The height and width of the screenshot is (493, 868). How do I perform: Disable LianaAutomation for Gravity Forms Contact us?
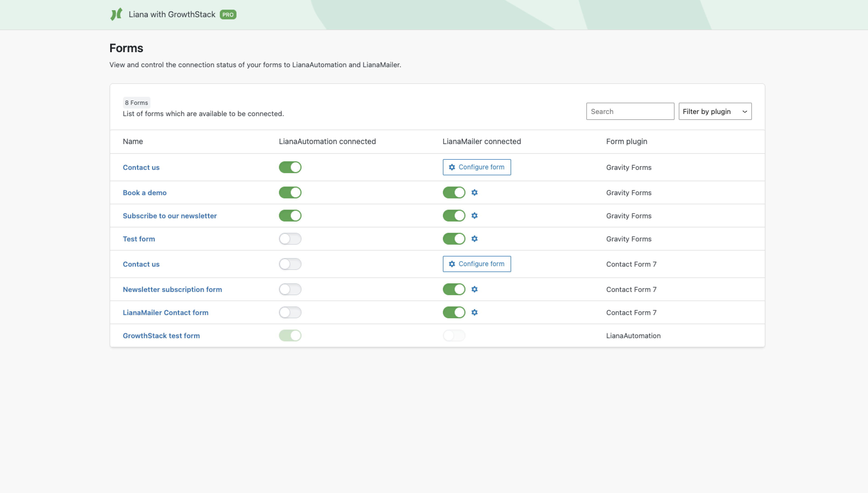[290, 167]
